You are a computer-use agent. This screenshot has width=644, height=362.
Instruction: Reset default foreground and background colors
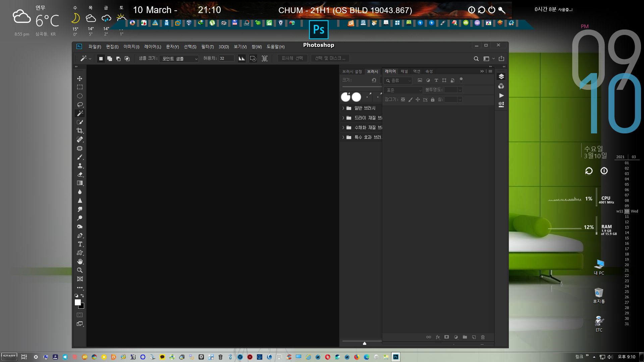point(76,296)
